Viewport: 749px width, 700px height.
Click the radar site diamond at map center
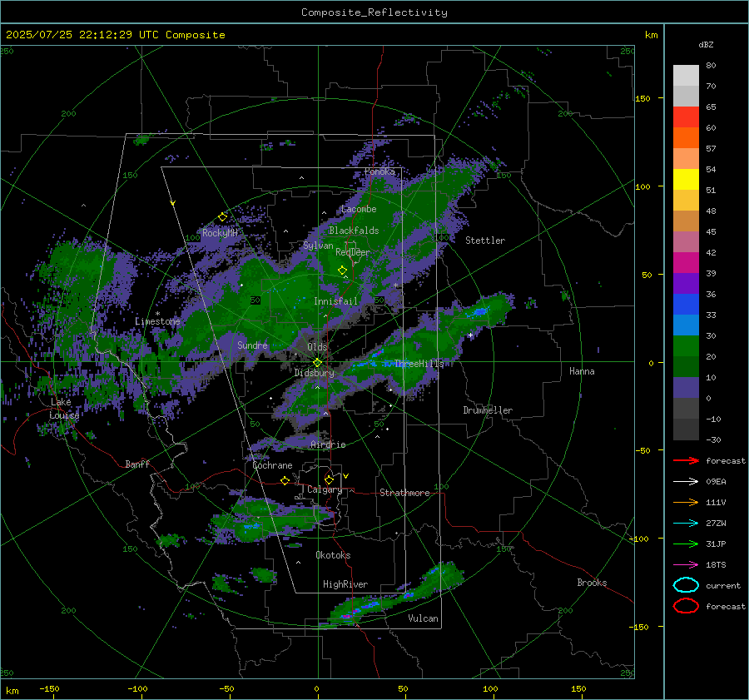coord(318,363)
